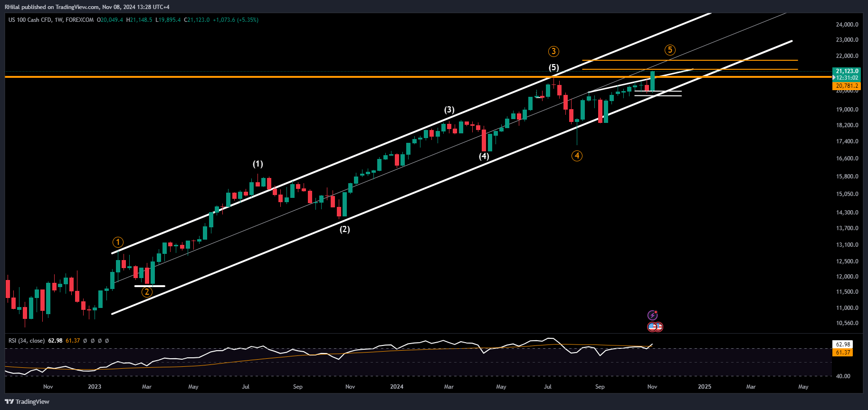Viewport: 868px width, 410px height.
Task: Click the white RSI (34) value 62.98 in legend
Action: click(x=55, y=341)
